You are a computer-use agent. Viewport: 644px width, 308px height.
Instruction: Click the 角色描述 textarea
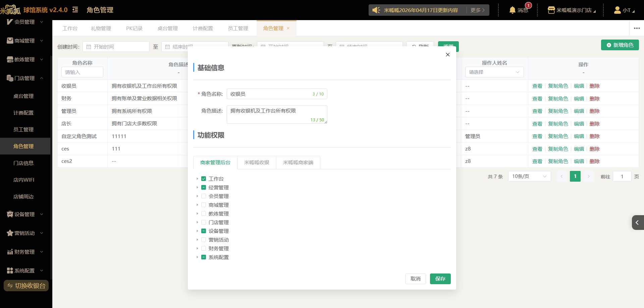coord(277,114)
